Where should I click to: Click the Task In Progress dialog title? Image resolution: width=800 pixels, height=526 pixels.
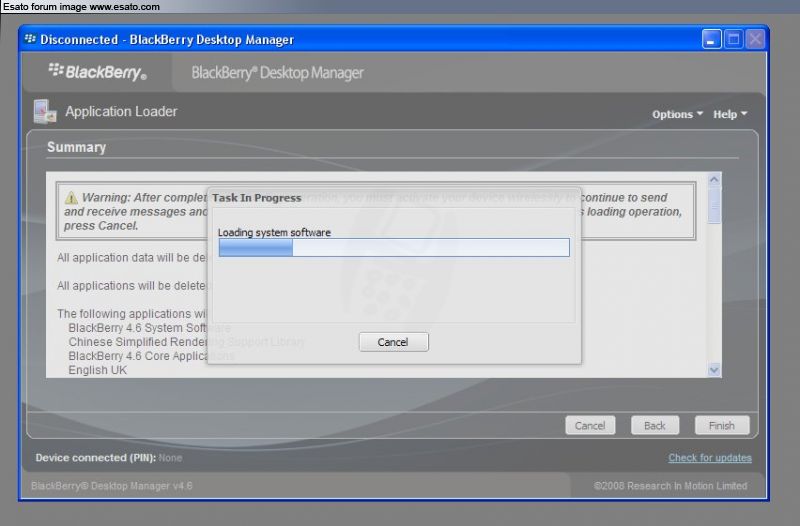[257, 198]
